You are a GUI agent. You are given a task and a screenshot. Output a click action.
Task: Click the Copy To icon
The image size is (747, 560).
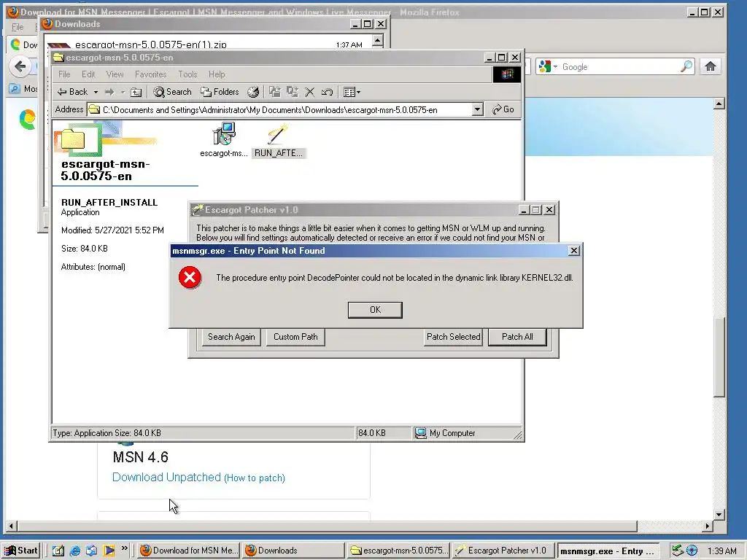tap(292, 92)
